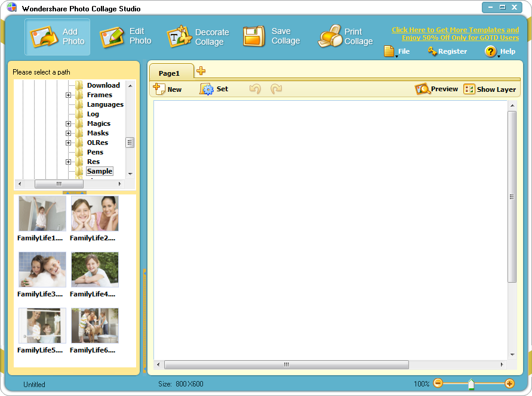Select the FamilyLife2 thumbnail
Viewport: 532px width, 396px height.
click(95, 214)
